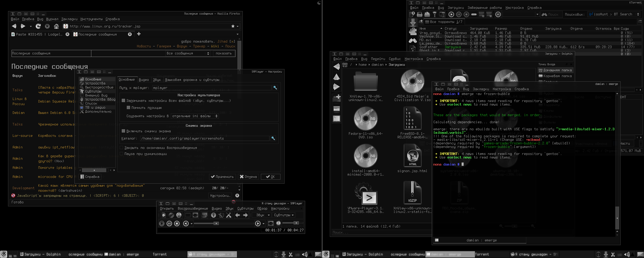Open Firefox history dropdown arrow beside forward
The image size is (644, 258).
(31, 26)
